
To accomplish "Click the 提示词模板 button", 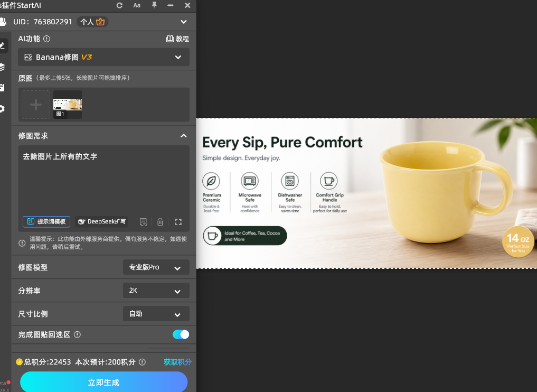I will click(x=46, y=222).
